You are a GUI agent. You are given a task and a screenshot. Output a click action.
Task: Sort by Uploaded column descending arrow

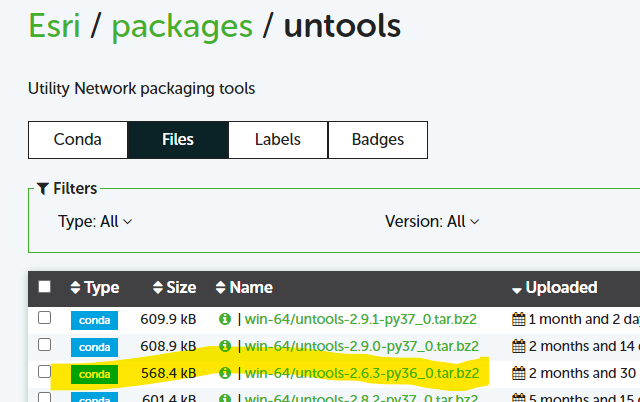(516, 289)
